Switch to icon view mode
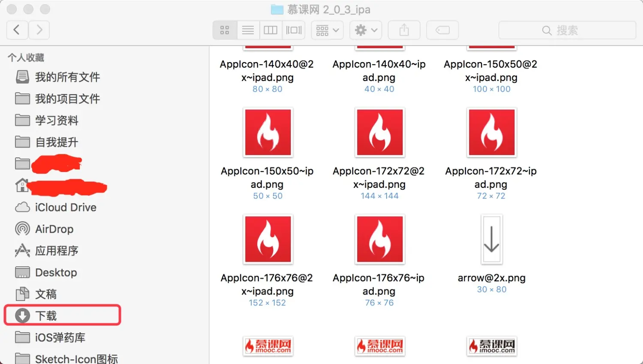 coord(224,30)
